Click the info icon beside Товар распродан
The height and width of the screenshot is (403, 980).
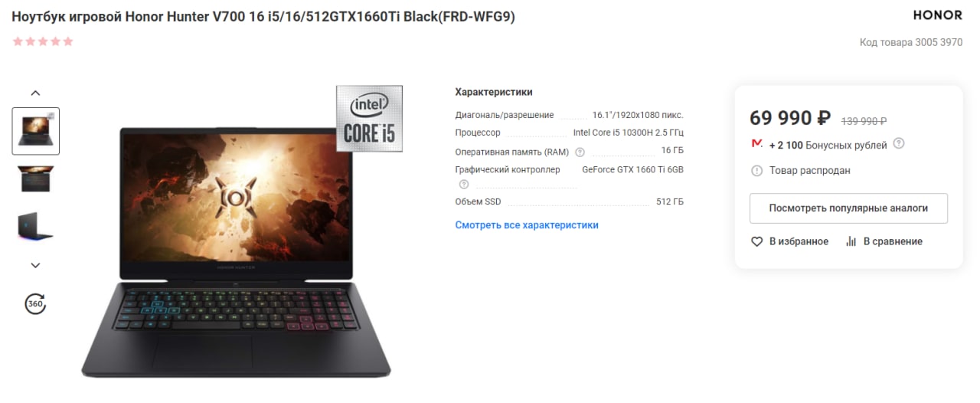pos(756,171)
